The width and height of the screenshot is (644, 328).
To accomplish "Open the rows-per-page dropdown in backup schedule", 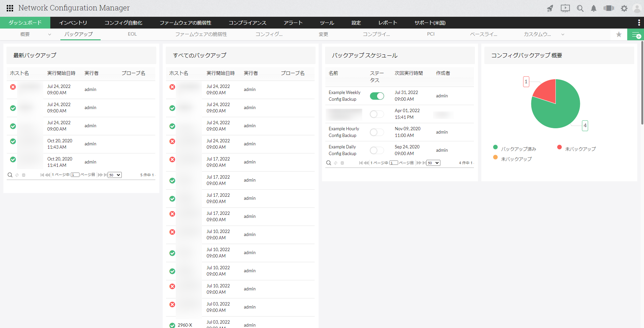I will 433,163.
